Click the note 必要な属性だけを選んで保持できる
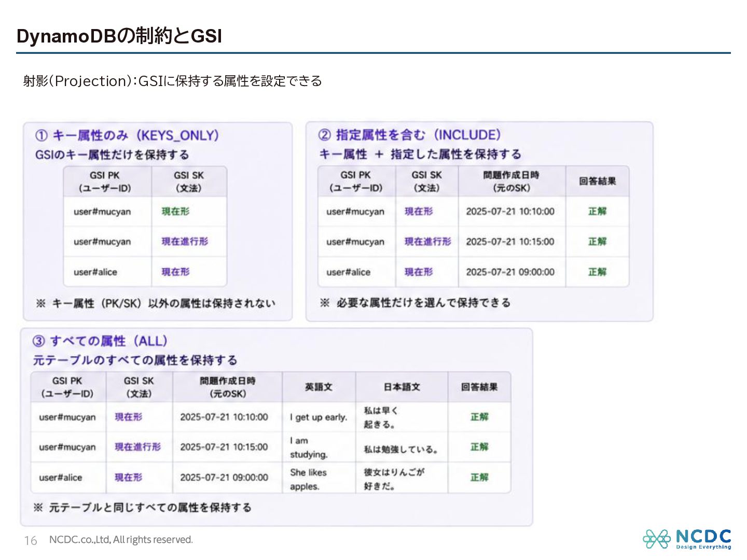Image resolution: width=747 pixels, height=560 pixels. pos(416,302)
